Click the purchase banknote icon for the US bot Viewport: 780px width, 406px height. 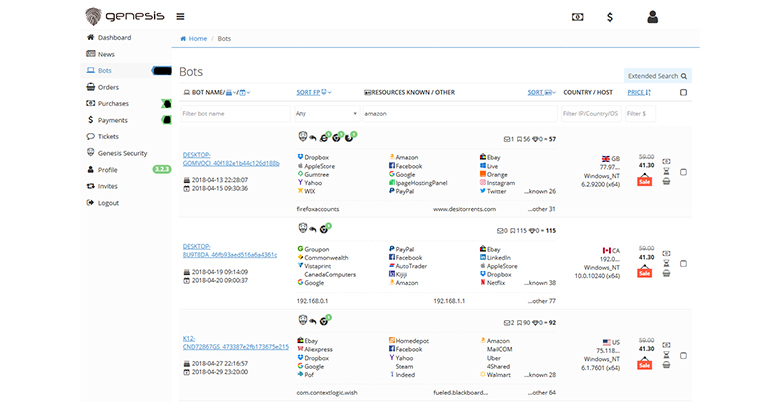click(x=667, y=345)
